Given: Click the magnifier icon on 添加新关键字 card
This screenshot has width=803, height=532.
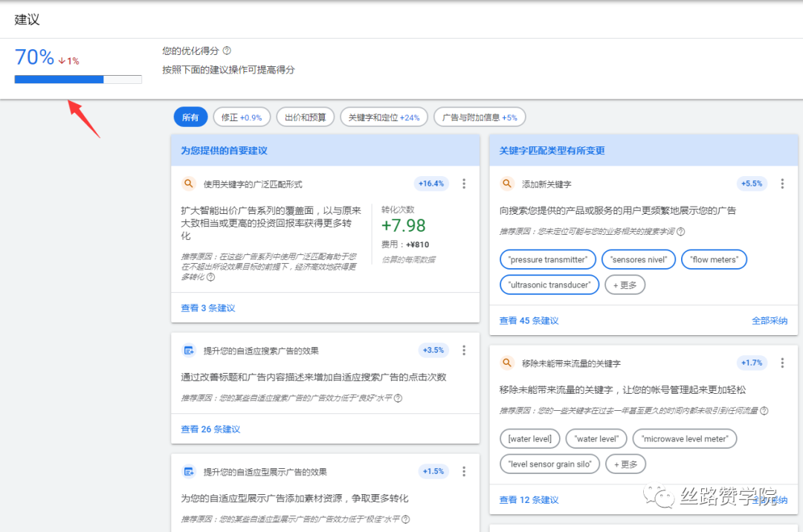Looking at the screenshot, I should coord(506,183).
